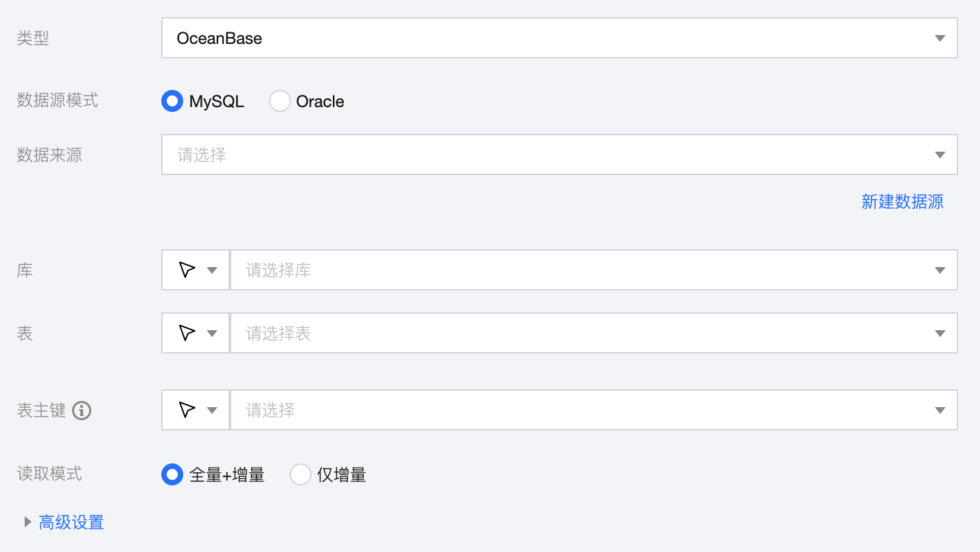Click the info icon beside 表主键
Screen dimensions: 980x552
point(82,411)
